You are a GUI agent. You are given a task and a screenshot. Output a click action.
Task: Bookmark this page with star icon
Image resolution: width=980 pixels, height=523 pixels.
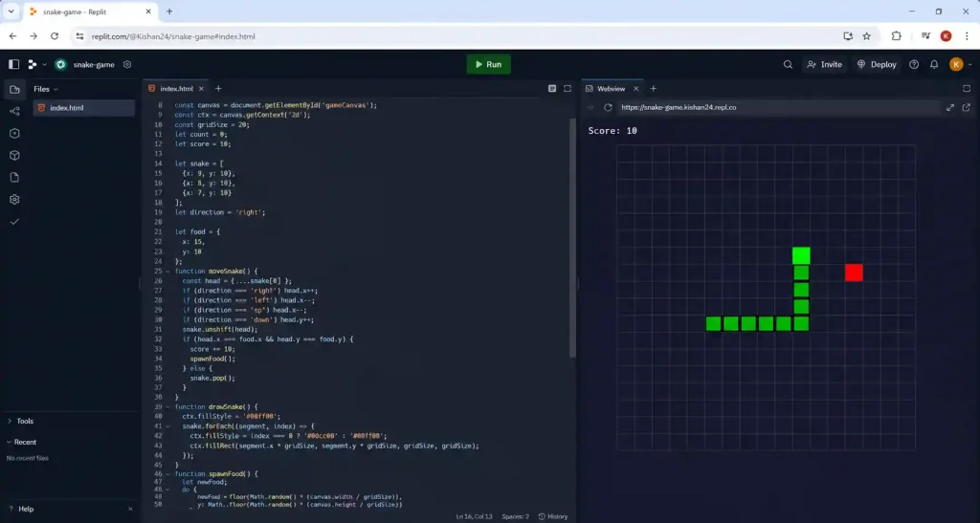pos(866,36)
